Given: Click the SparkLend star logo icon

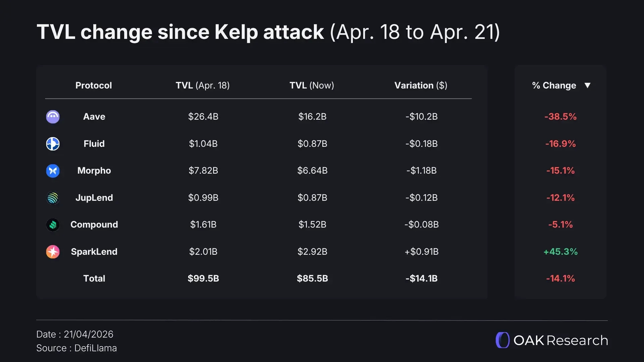Looking at the screenshot, I should pos(53,252).
